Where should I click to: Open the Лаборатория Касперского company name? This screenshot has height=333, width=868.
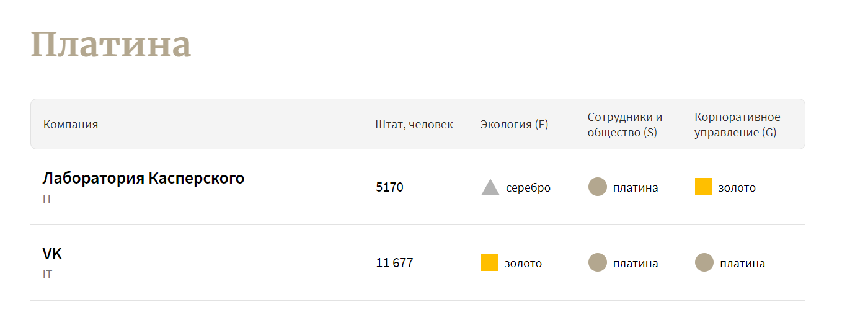[143, 178]
